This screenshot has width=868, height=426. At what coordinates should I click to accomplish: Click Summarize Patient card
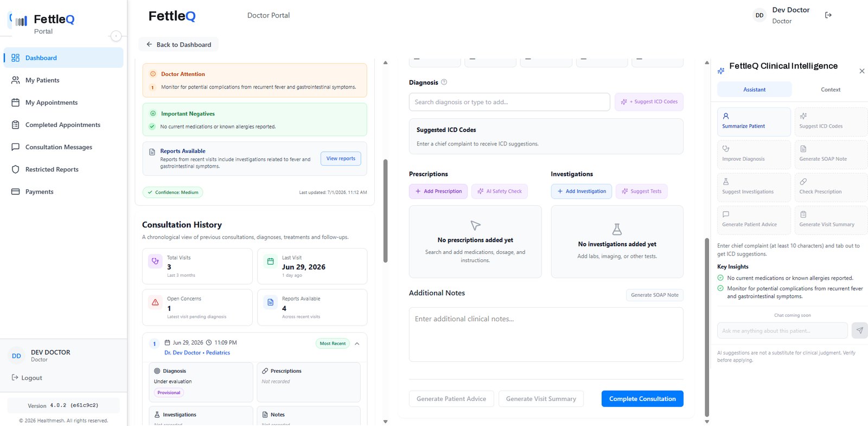coord(754,122)
